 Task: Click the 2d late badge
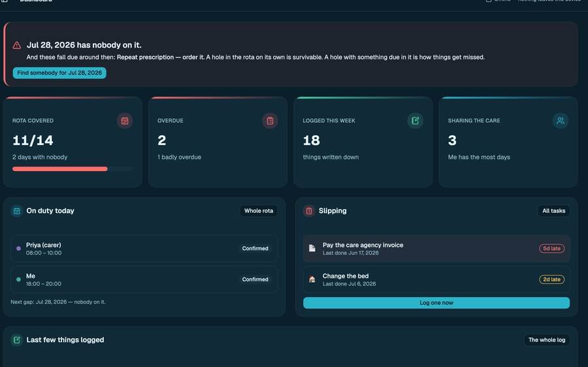click(551, 279)
